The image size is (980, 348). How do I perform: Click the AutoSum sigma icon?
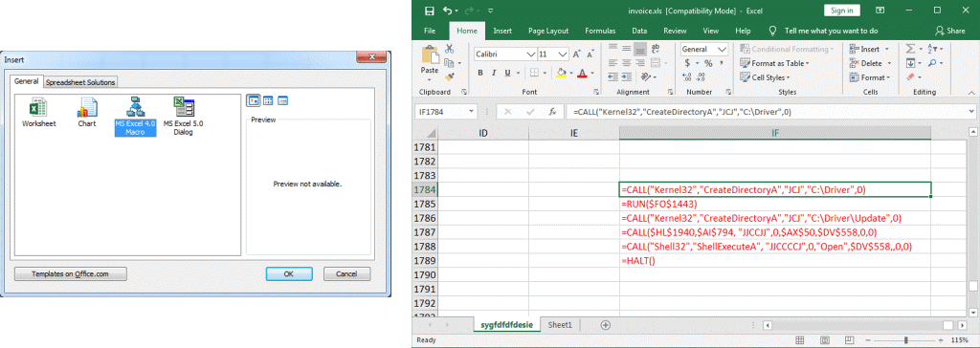(x=910, y=49)
